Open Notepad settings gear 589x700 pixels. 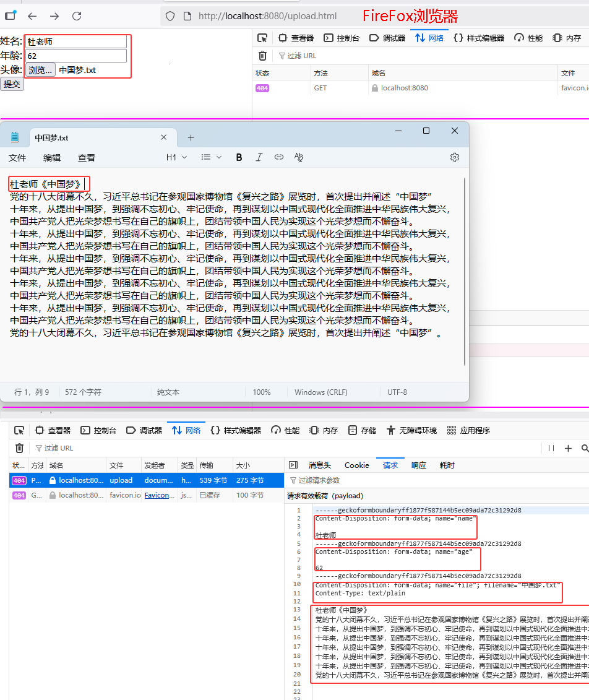coord(455,157)
